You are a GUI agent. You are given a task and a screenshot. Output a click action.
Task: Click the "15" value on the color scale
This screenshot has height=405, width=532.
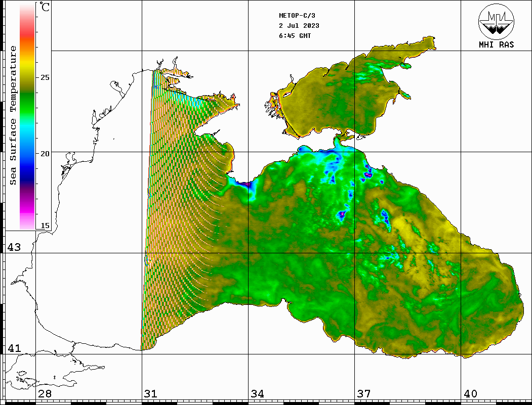click(x=45, y=226)
